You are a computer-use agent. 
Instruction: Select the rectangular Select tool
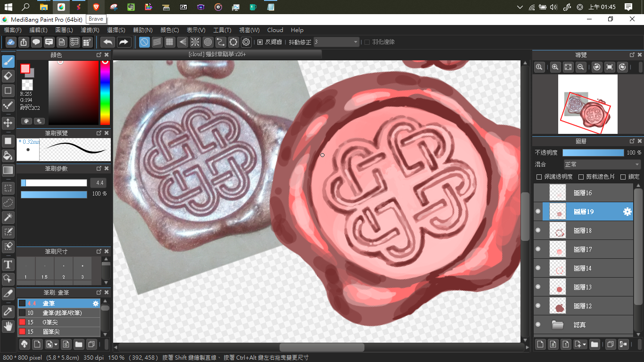tap(8, 189)
